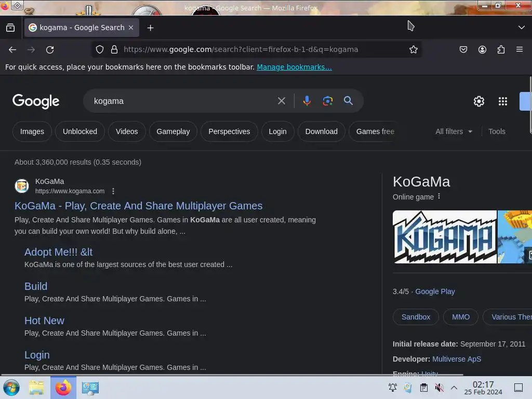Open the Extensions puzzle icon

tap(501, 49)
